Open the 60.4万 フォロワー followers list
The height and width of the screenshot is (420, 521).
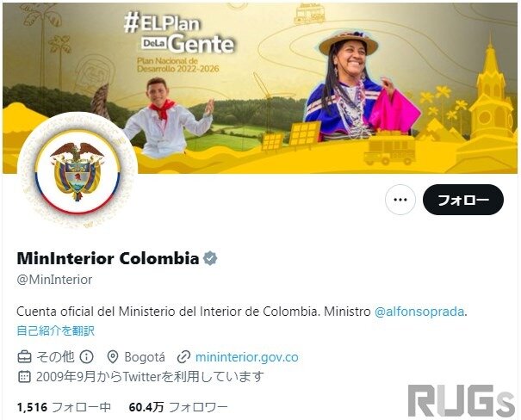tap(178, 407)
